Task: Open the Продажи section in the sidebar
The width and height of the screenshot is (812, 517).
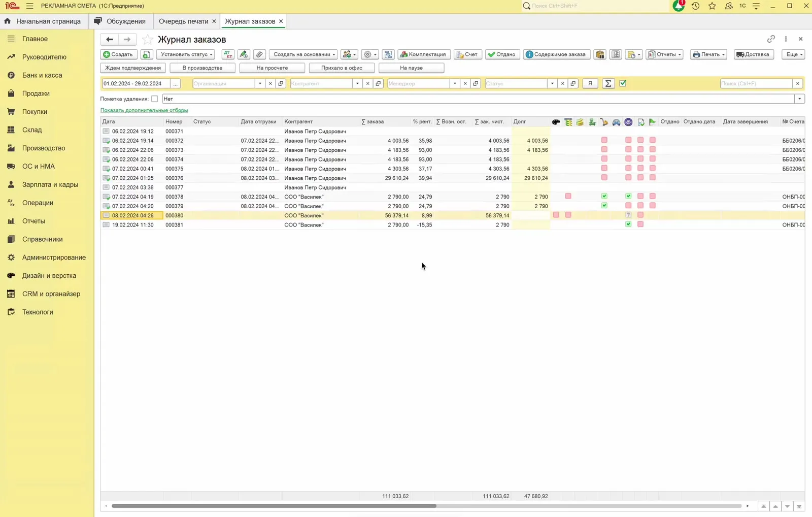Action: (36, 93)
